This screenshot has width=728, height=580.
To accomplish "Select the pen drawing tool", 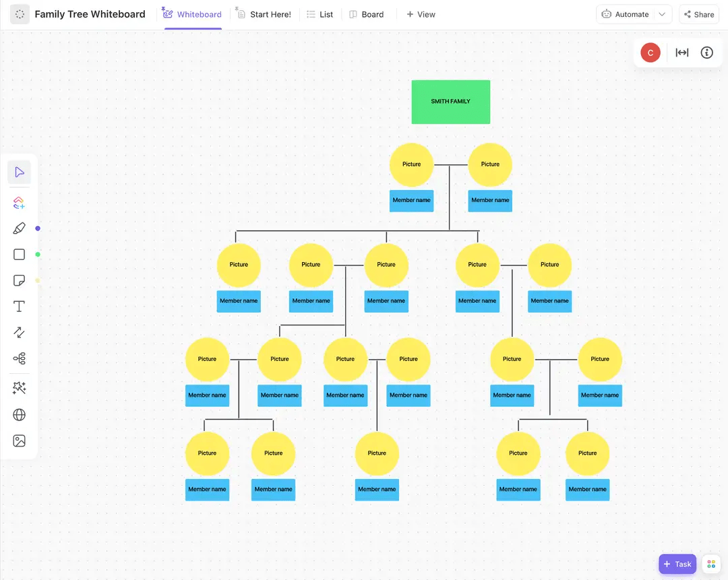I will pyautogui.click(x=19, y=228).
